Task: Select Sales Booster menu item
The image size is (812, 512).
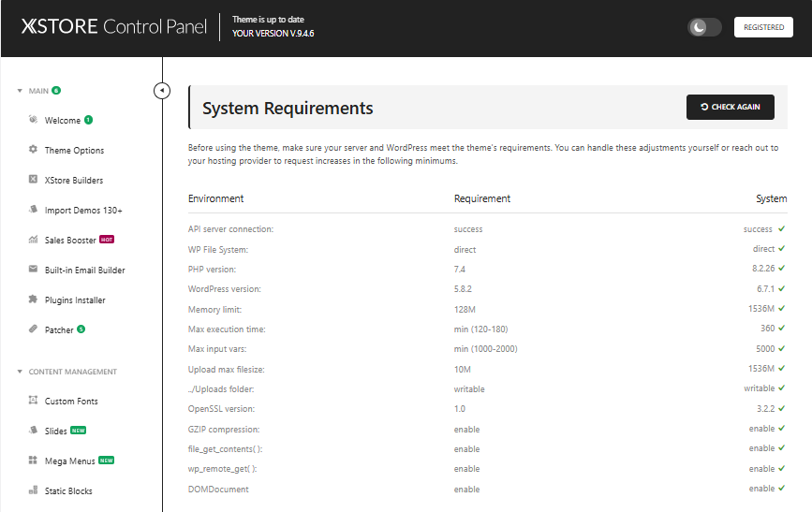Action: (70, 241)
